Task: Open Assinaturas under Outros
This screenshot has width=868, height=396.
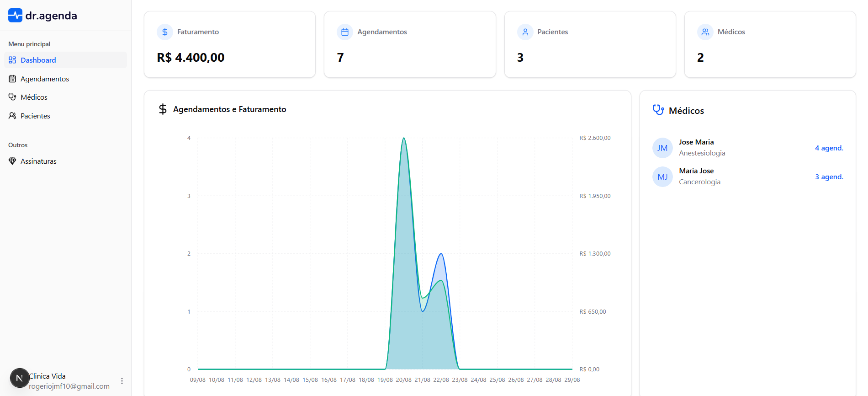Action: [38, 161]
